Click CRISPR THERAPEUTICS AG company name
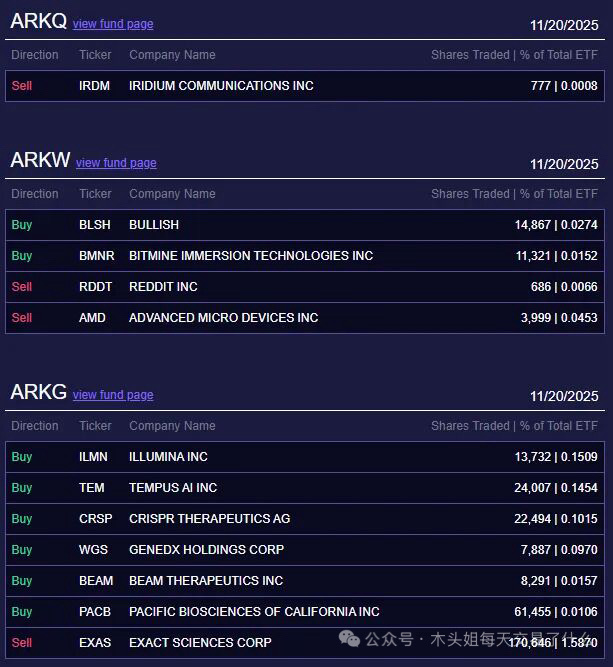 point(210,519)
